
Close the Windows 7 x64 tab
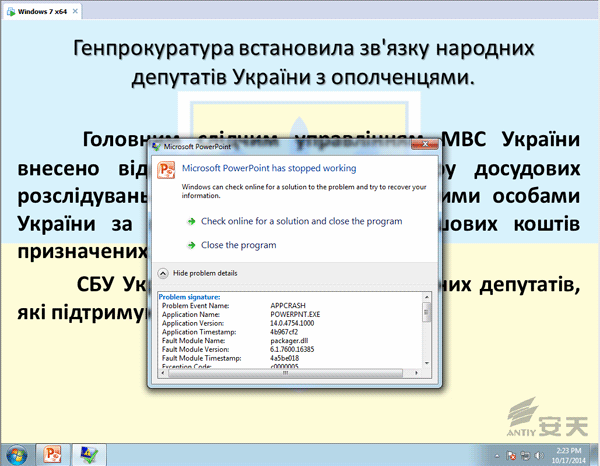click(75, 11)
